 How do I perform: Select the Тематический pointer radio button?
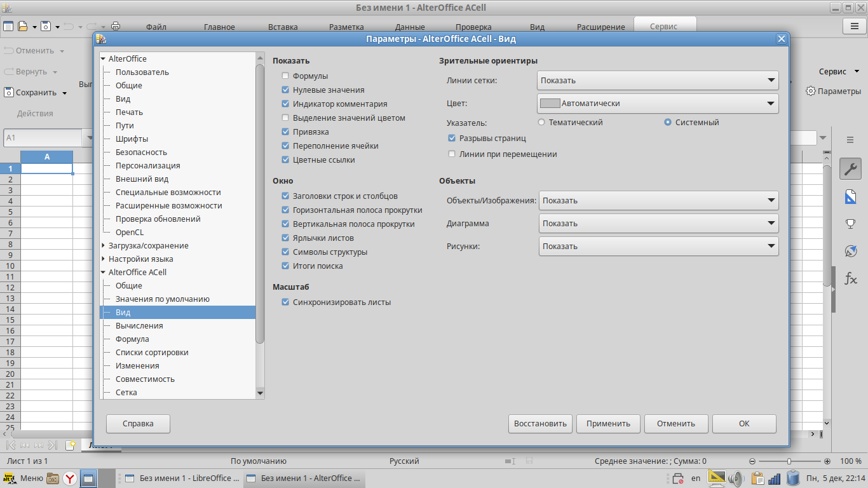541,122
